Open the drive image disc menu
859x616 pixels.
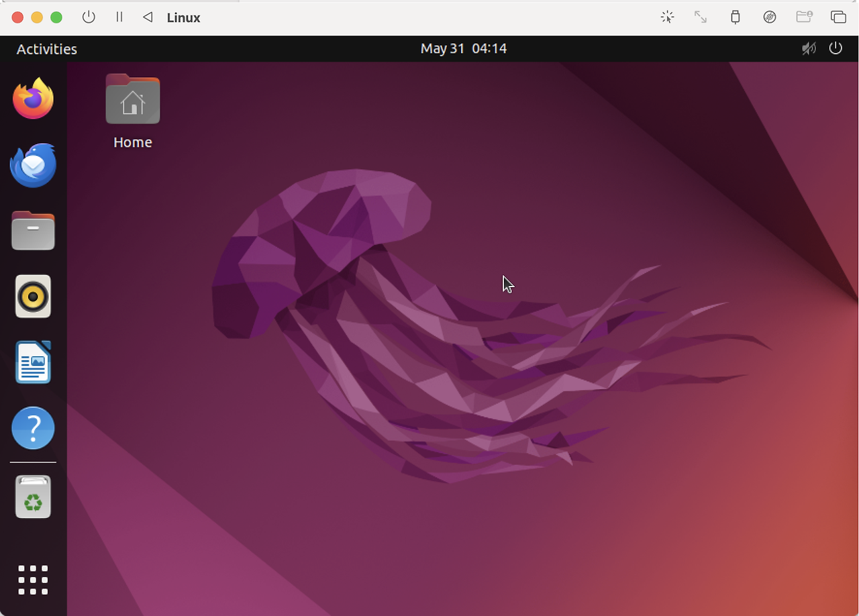coord(770,17)
